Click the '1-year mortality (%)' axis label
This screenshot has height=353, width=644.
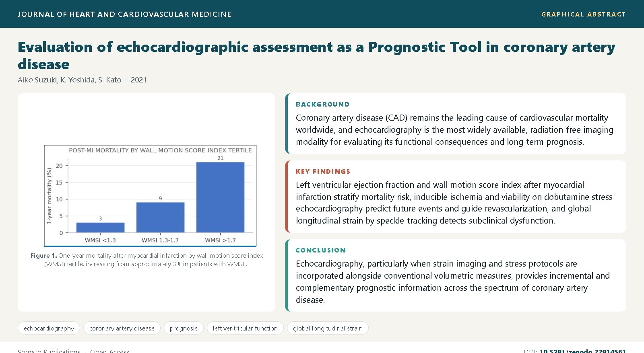pyautogui.click(x=49, y=196)
